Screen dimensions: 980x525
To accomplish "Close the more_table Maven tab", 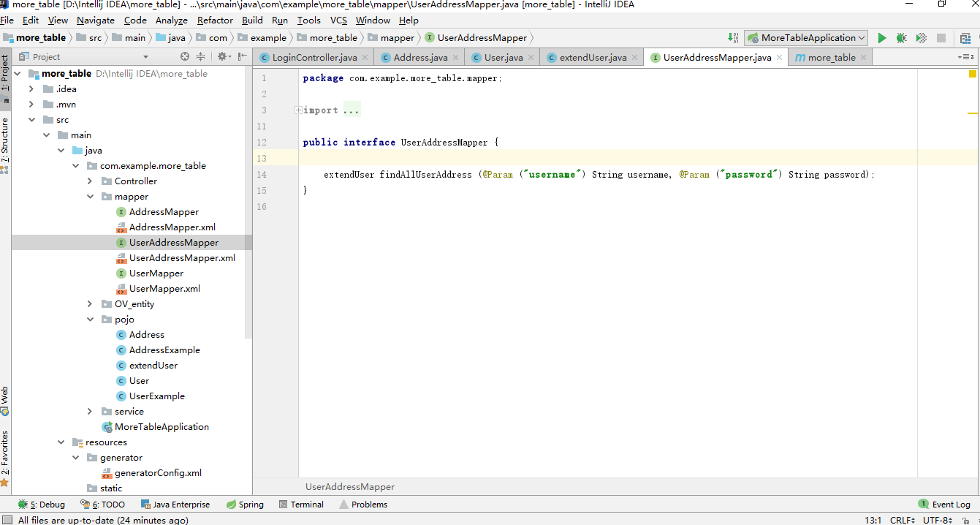I will [x=863, y=57].
